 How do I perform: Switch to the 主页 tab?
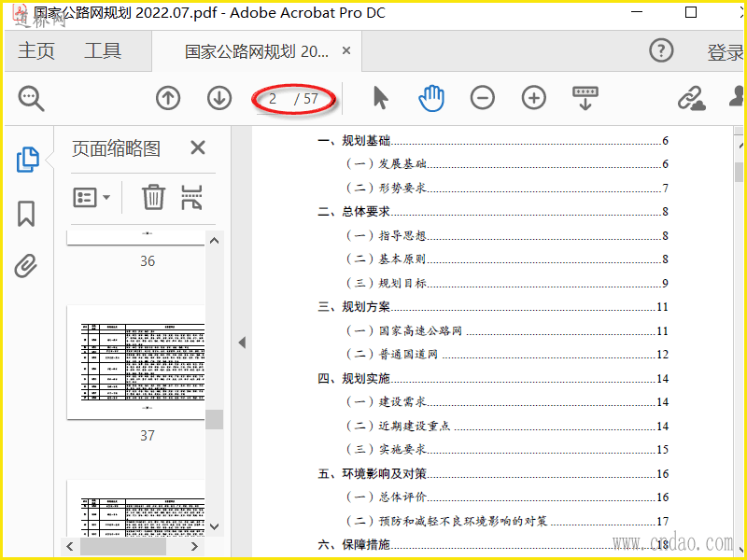click(x=36, y=51)
